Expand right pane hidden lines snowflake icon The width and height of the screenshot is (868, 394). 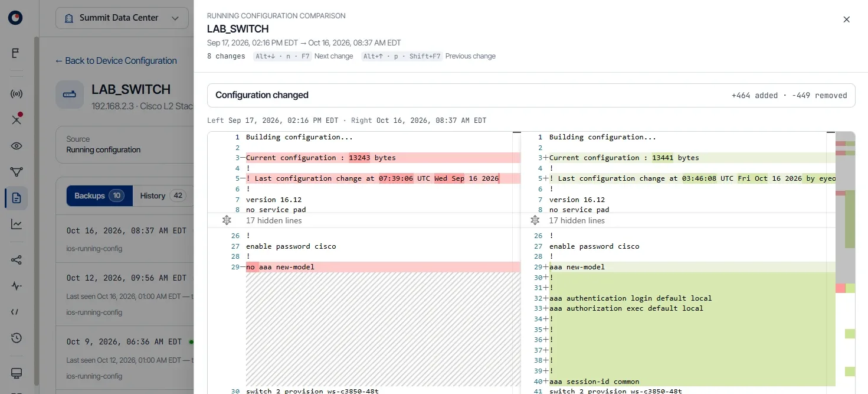(535, 220)
